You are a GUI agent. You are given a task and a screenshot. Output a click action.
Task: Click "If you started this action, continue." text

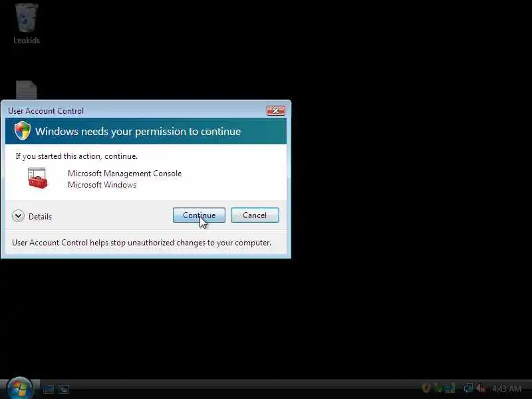76,156
